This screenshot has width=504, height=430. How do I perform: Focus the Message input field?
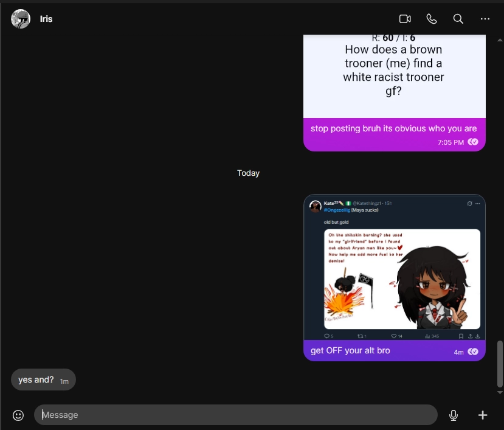pyautogui.click(x=236, y=415)
